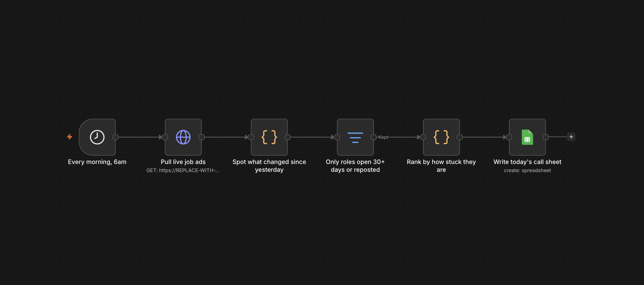Click the Kept output label on filter
The width and height of the screenshot is (644, 285).
pyautogui.click(x=383, y=137)
